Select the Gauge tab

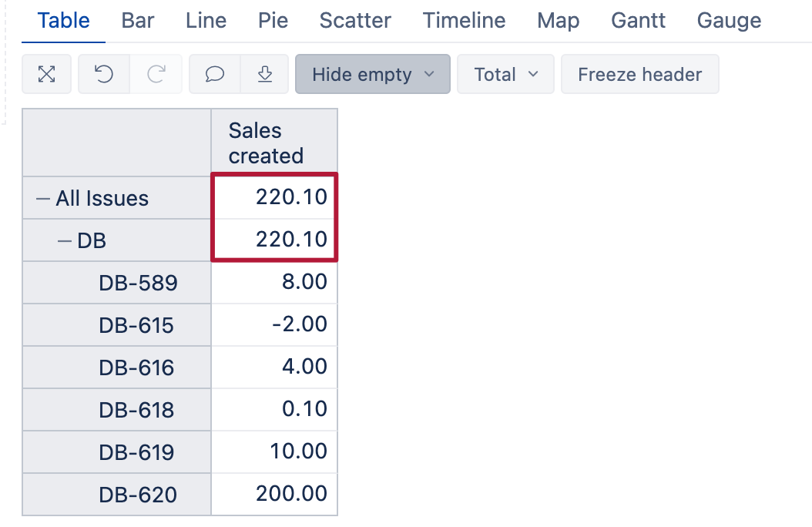tap(729, 21)
